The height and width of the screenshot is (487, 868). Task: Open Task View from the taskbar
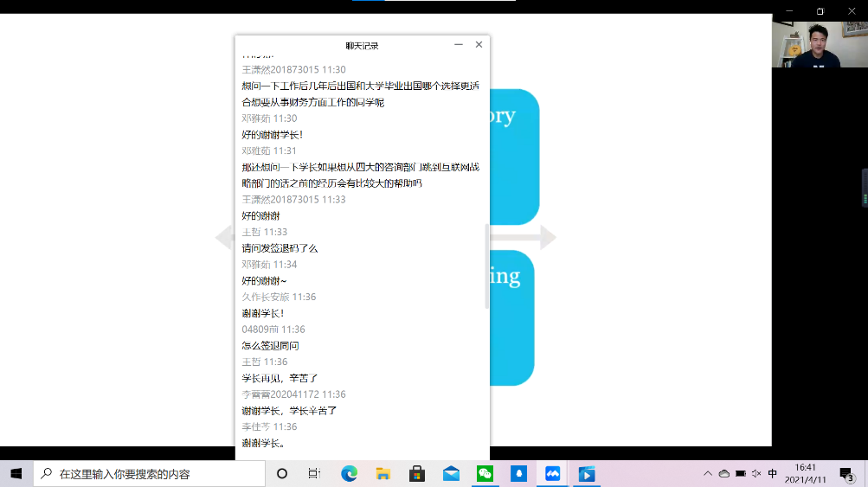(x=314, y=474)
